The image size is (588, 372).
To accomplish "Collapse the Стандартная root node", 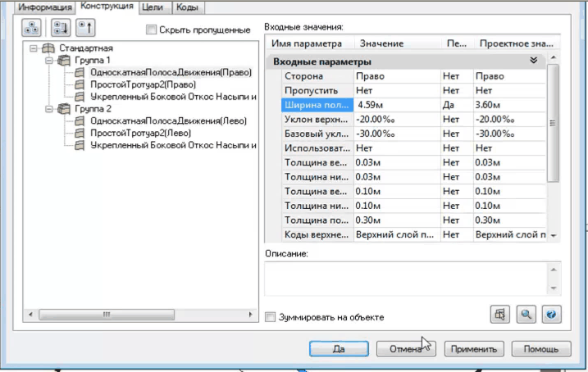I will 34,48.
